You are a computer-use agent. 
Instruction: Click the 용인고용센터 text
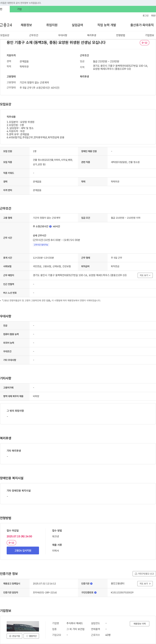point(118,583)
